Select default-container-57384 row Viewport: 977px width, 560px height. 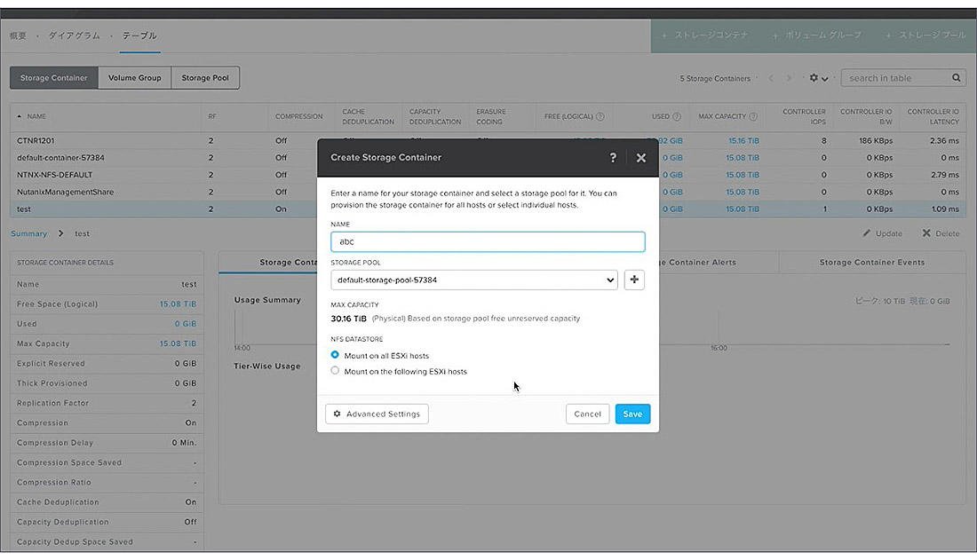(488, 158)
